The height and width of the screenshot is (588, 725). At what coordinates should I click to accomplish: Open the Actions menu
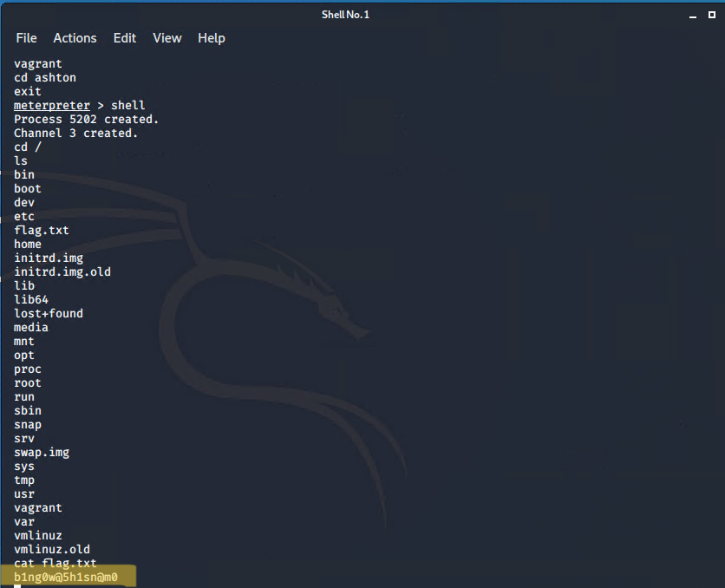75,38
